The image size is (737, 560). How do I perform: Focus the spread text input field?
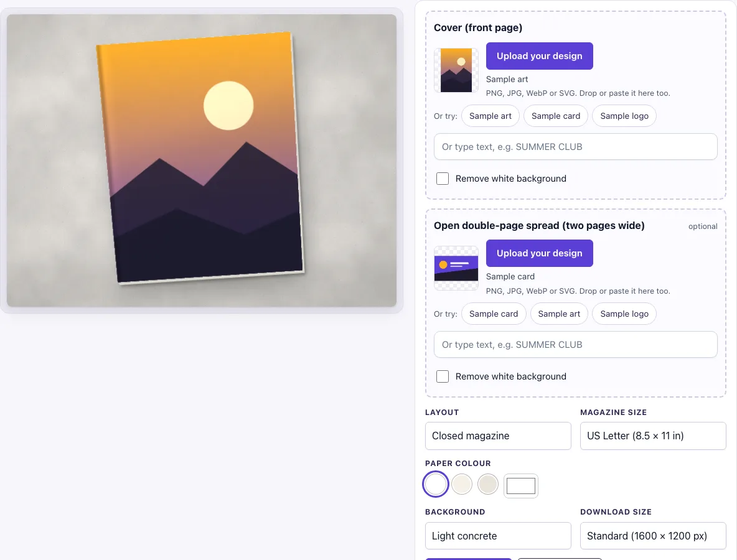575,344
